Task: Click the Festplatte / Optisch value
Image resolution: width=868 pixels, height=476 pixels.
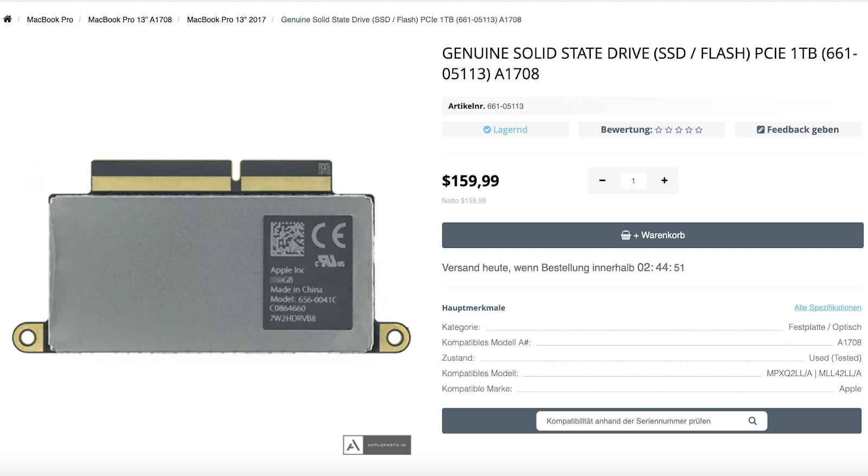Action: pyautogui.click(x=825, y=327)
